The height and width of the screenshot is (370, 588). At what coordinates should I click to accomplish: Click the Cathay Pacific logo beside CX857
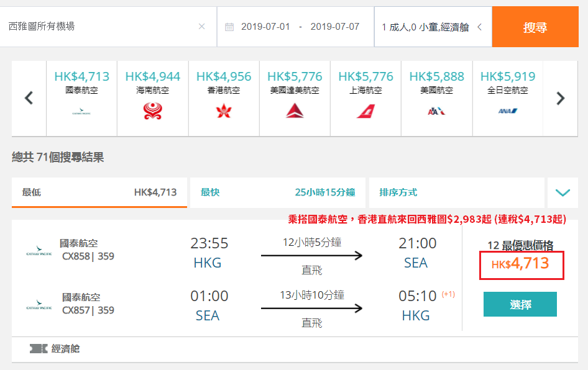click(x=39, y=304)
